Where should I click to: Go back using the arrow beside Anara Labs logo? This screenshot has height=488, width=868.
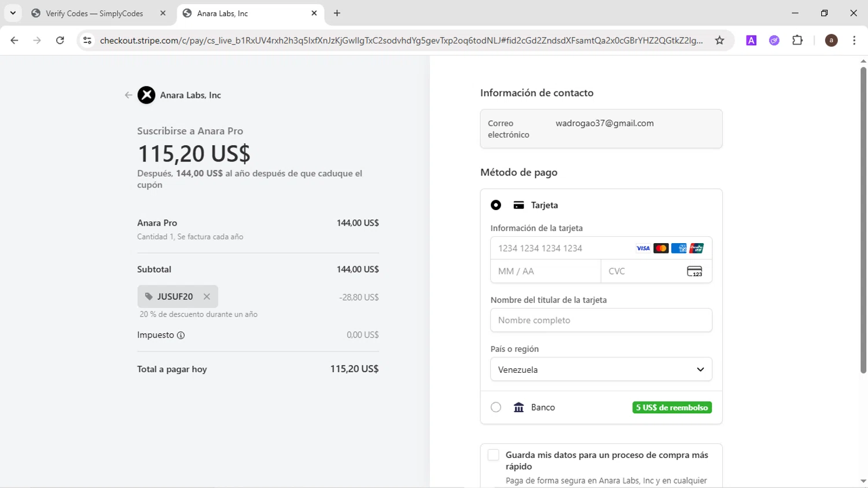128,95
